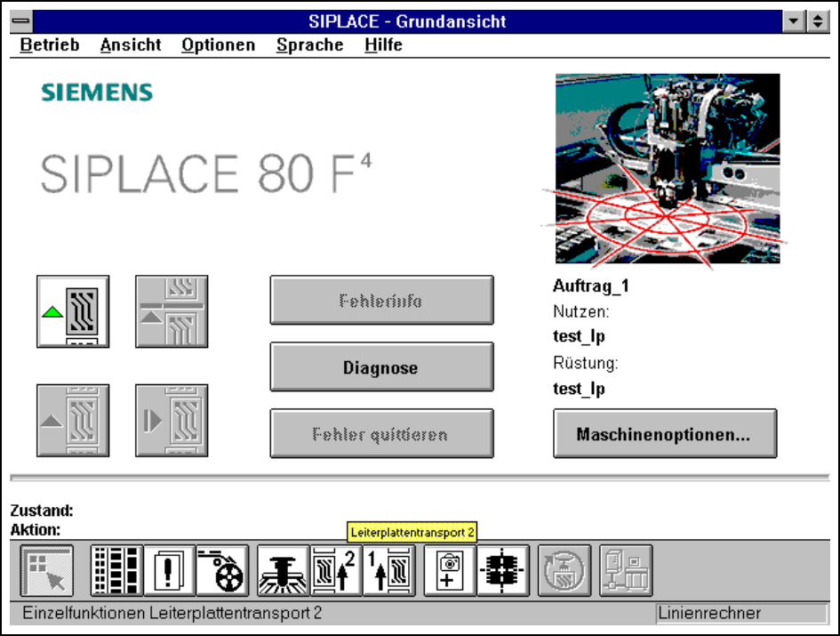Open the Betrieb menu

coord(49,45)
